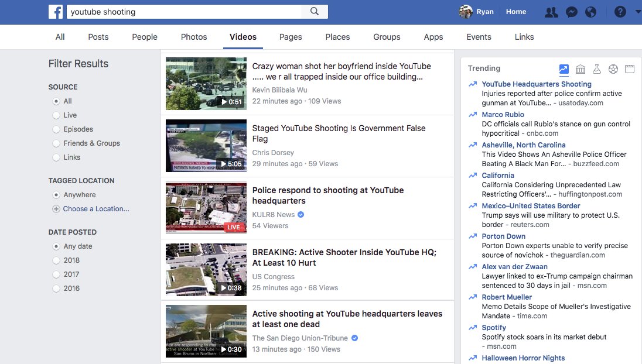Select the Sports trending icon
Screen dimensions: 642x364
(613, 69)
